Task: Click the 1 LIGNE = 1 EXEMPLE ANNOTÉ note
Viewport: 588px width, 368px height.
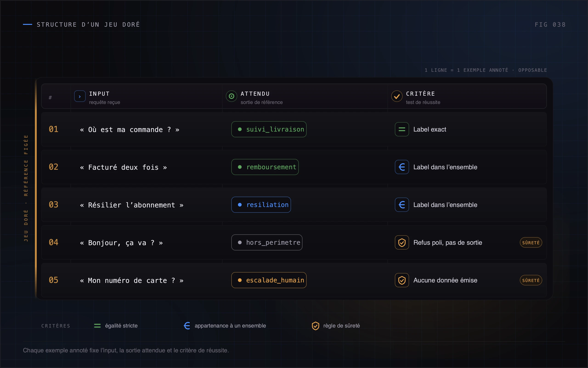Action: [486, 70]
